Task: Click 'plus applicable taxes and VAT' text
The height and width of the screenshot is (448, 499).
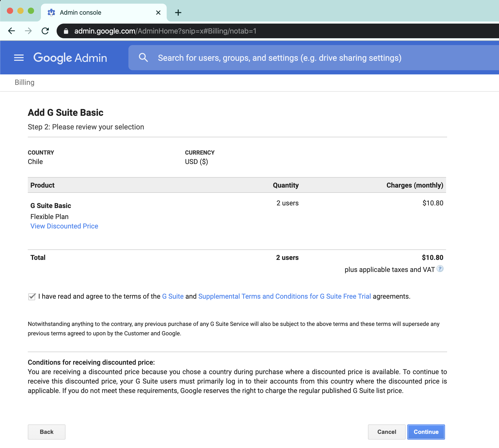Action: coord(389,270)
